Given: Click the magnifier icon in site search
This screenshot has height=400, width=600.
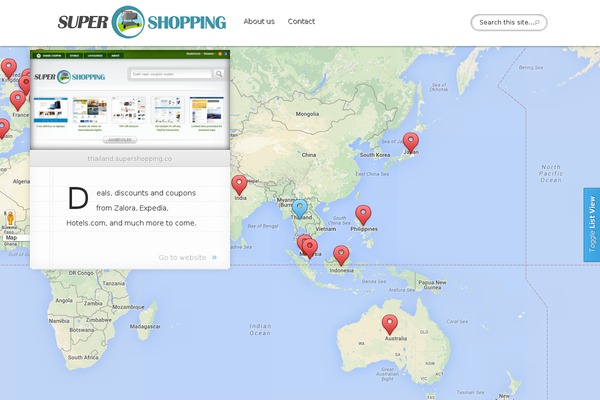Looking at the screenshot, I should 537,23.
